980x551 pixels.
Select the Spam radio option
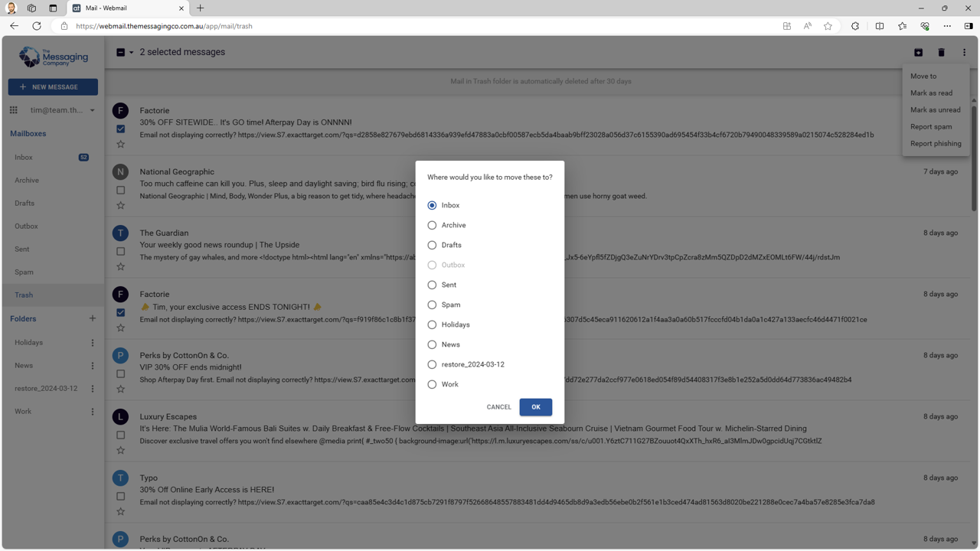[432, 305]
